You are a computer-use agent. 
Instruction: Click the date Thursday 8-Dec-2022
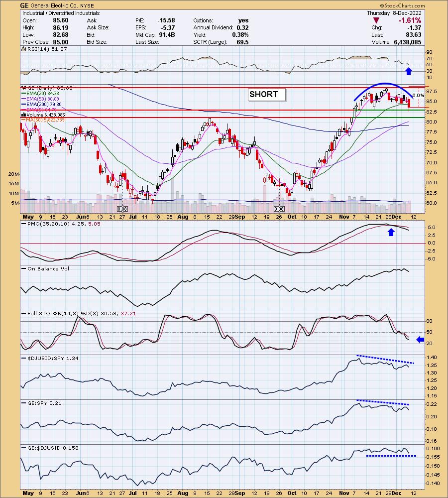point(394,13)
